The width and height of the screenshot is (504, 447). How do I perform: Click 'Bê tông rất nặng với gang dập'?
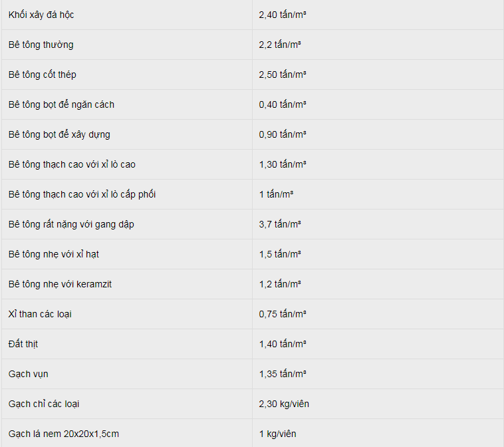pos(71,224)
